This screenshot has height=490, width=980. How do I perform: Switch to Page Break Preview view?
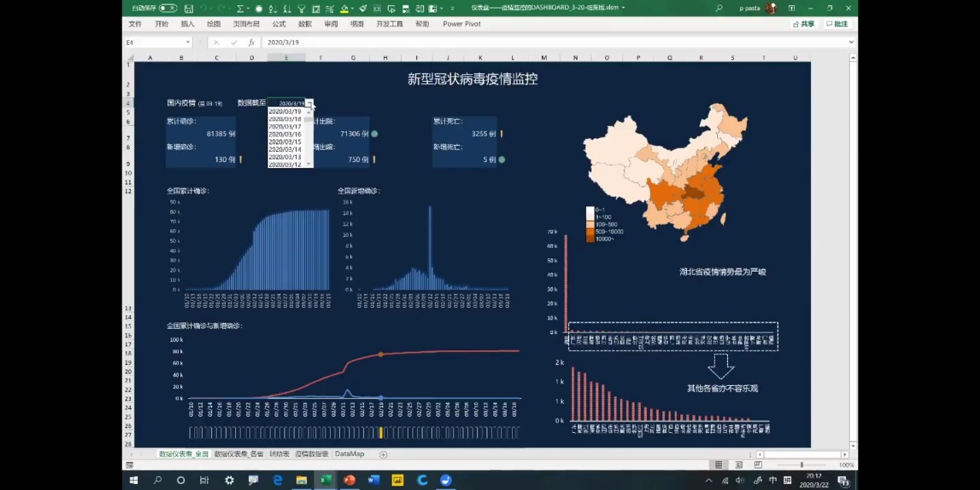tap(758, 465)
